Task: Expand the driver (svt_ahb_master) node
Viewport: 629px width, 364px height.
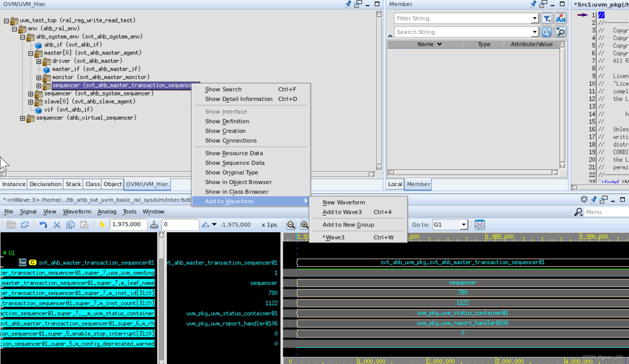Action: coord(39,61)
